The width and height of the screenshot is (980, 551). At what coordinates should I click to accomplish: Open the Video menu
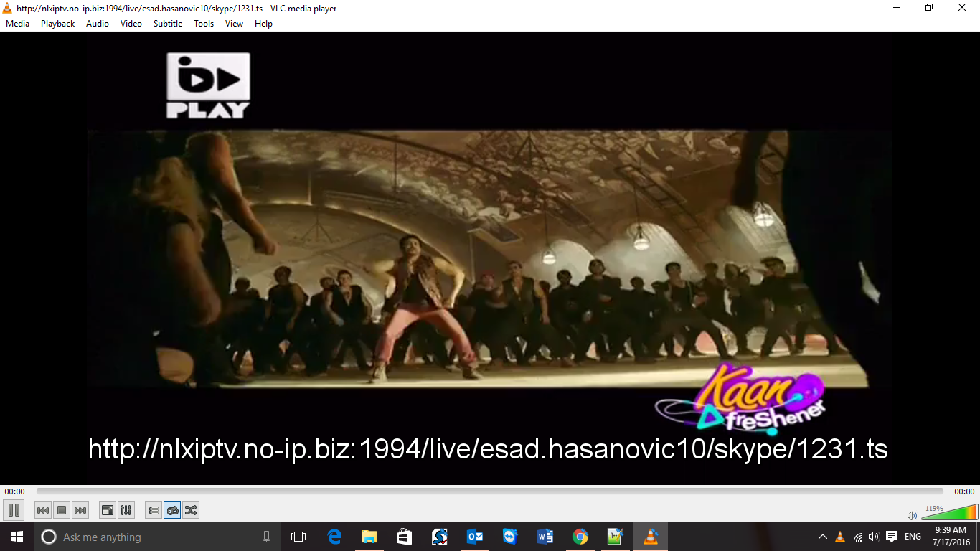(131, 24)
